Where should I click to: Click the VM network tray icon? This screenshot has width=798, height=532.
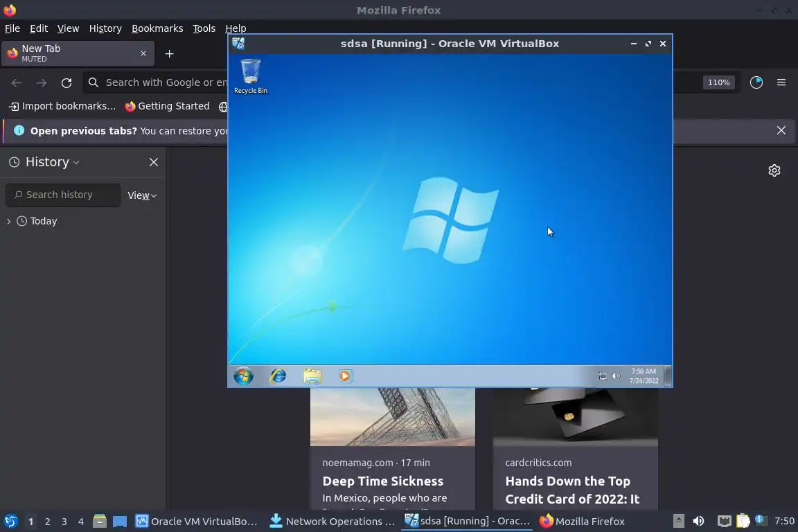602,376
